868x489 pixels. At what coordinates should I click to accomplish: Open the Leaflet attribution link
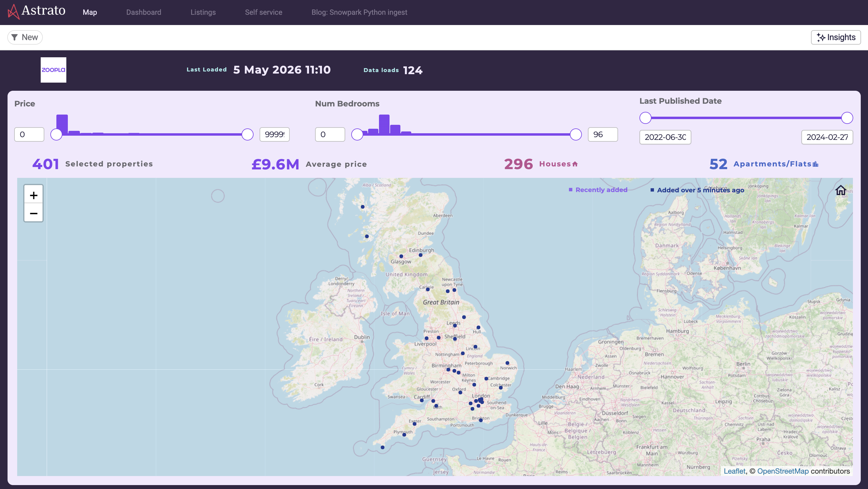point(734,471)
